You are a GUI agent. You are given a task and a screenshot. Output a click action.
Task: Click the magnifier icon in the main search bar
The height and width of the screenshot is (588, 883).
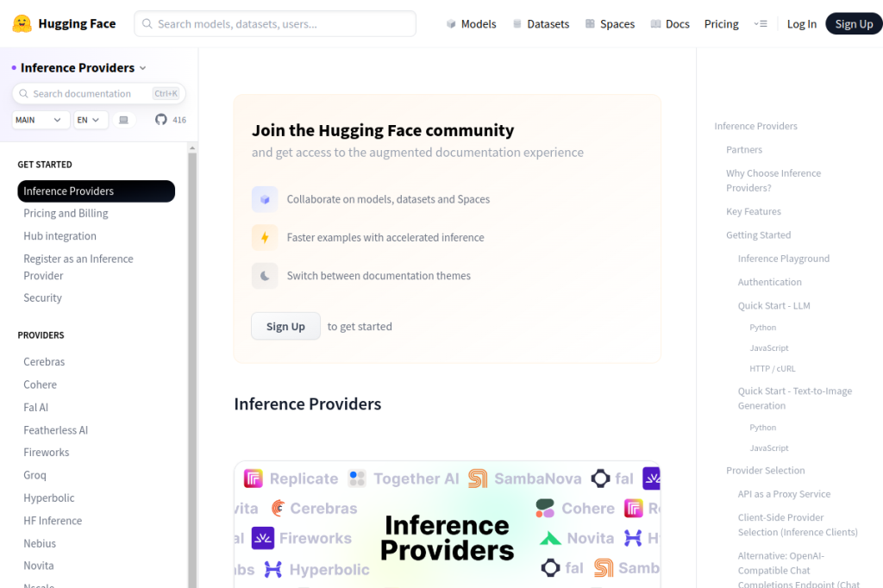click(147, 23)
